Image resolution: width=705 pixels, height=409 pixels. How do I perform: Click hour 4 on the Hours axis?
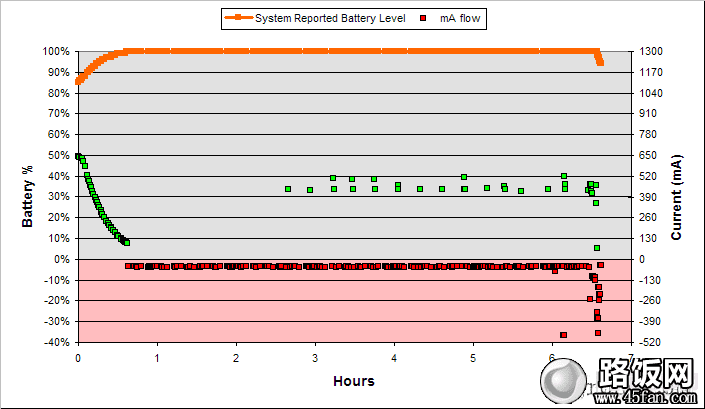pyautogui.click(x=394, y=359)
